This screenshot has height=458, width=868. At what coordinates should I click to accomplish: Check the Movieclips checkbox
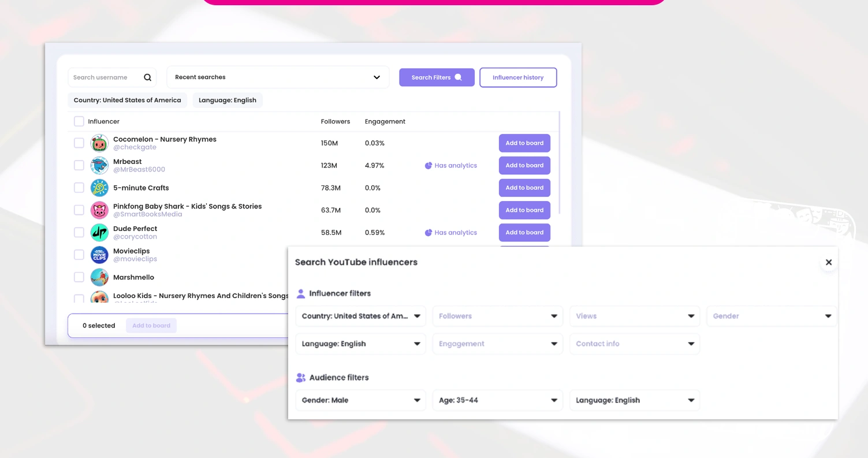[79, 255]
